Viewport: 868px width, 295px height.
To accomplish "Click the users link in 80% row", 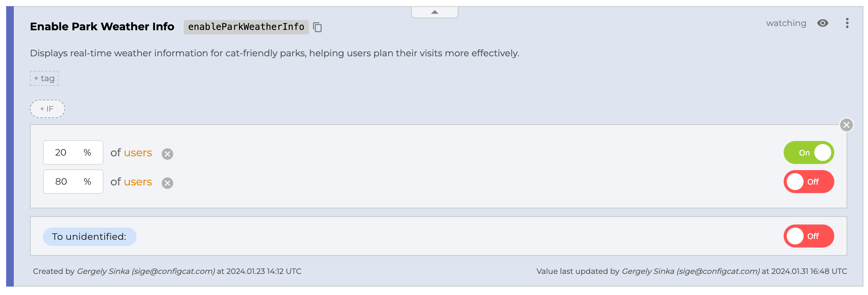I will point(138,182).
